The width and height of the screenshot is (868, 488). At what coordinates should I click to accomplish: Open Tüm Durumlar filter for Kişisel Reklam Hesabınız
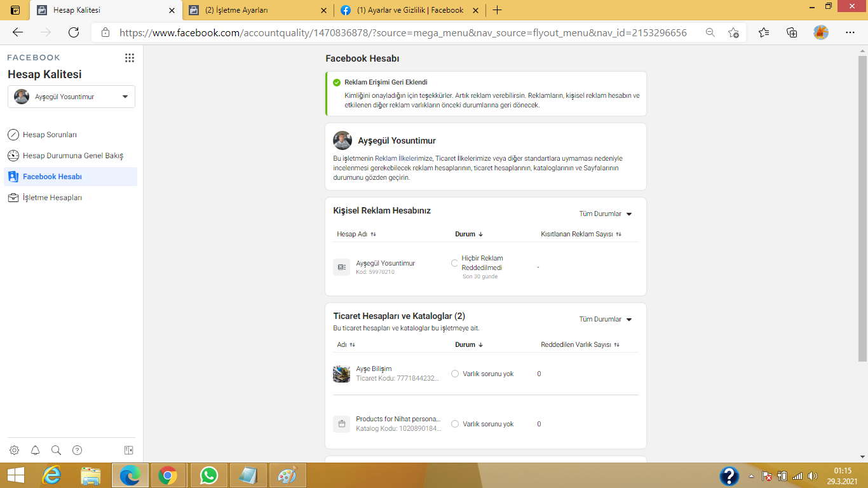[x=606, y=214]
